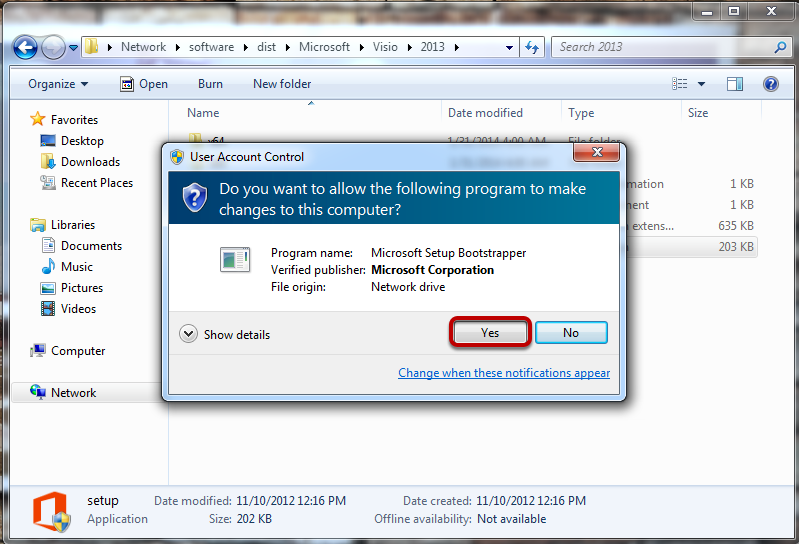Open Downloads in the navigation pane
799x544 pixels.
click(x=90, y=162)
